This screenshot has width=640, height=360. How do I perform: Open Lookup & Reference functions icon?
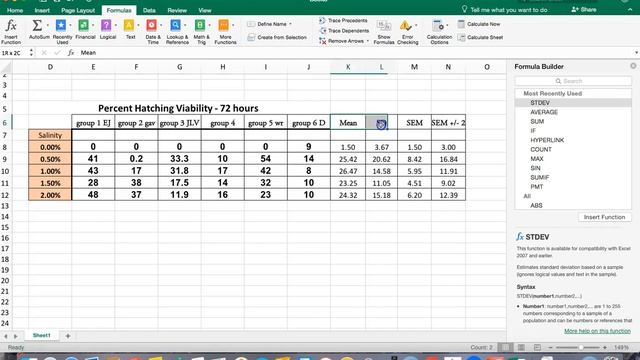coord(176,25)
